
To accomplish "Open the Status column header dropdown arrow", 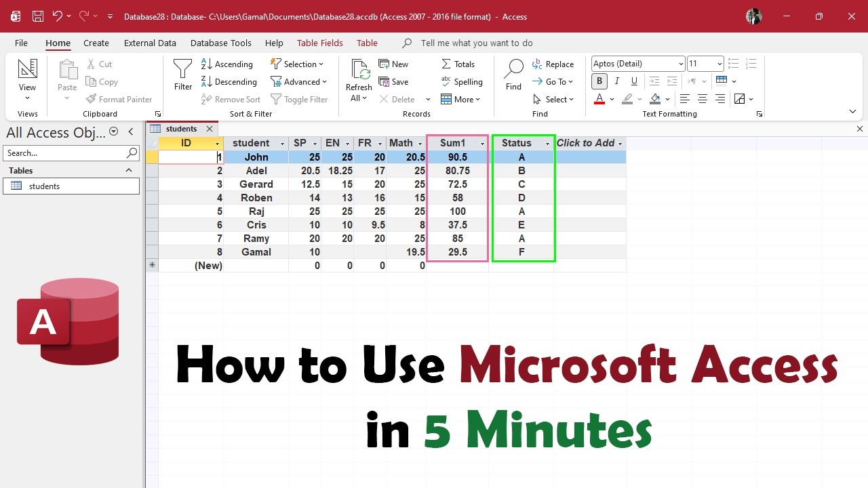I will pos(547,144).
